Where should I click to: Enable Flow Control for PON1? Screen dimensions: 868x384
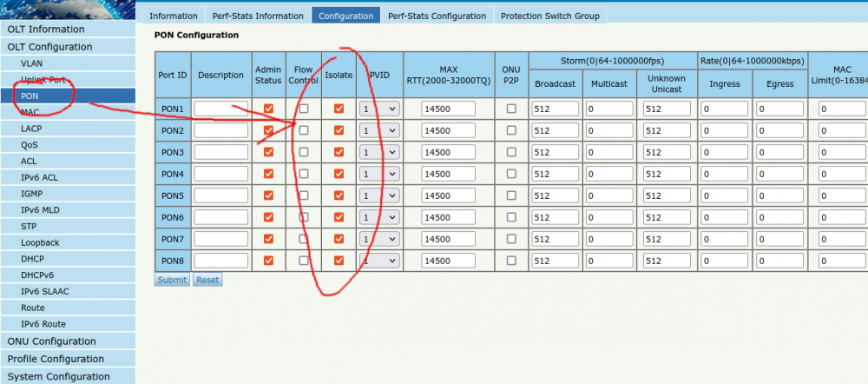tap(304, 109)
